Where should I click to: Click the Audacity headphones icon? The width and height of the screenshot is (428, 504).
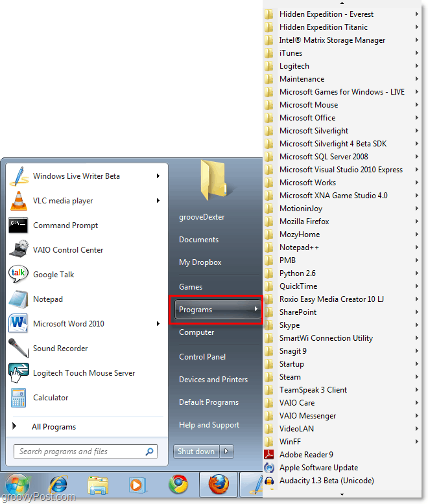pos(268,481)
